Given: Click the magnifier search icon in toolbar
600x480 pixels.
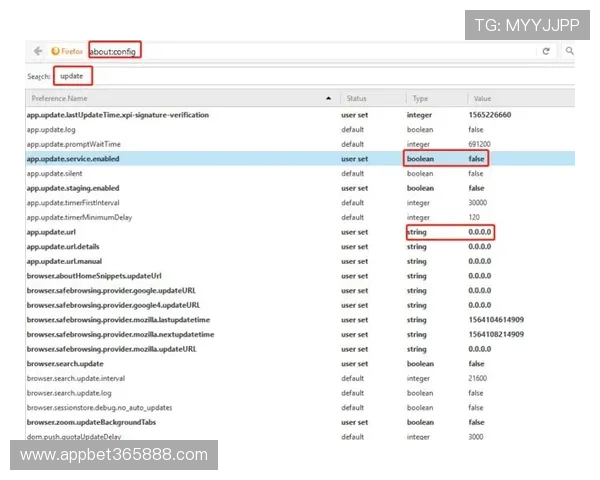Looking at the screenshot, I should coord(569,50).
